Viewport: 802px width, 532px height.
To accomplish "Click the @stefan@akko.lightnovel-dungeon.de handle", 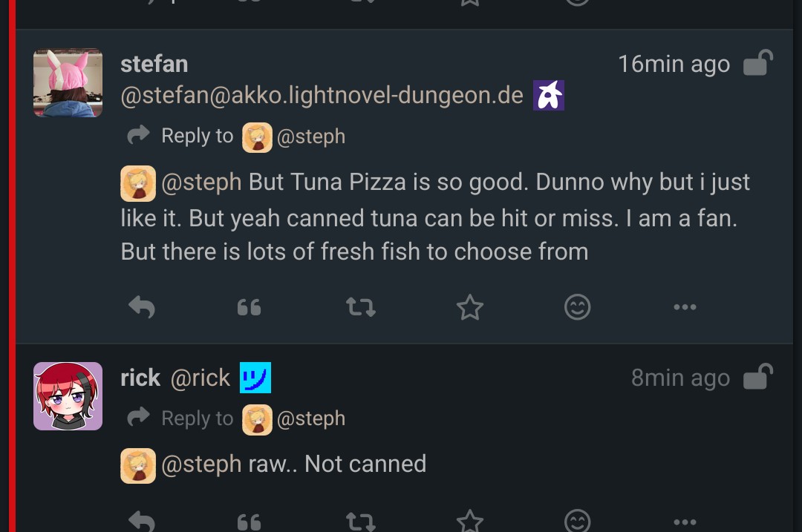I will tap(322, 95).
